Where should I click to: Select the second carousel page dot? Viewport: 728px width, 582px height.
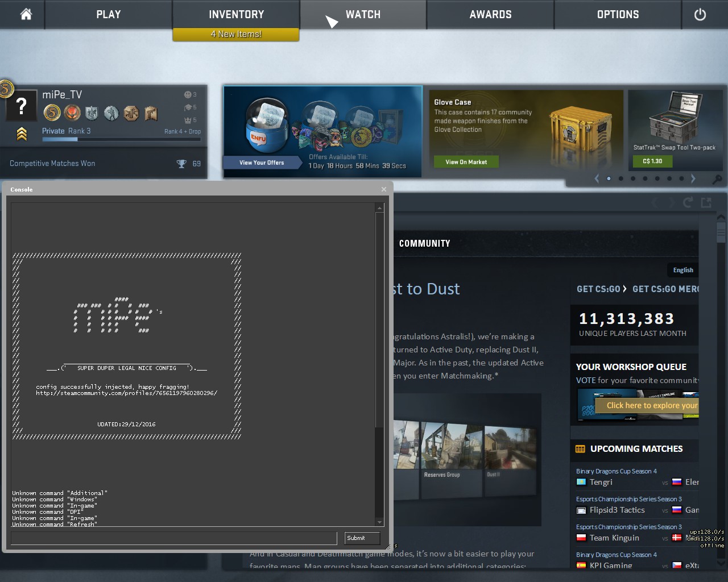coord(621,178)
